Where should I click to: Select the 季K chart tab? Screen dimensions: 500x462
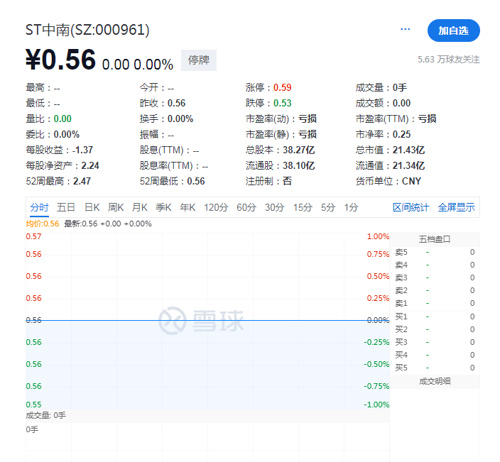point(164,208)
